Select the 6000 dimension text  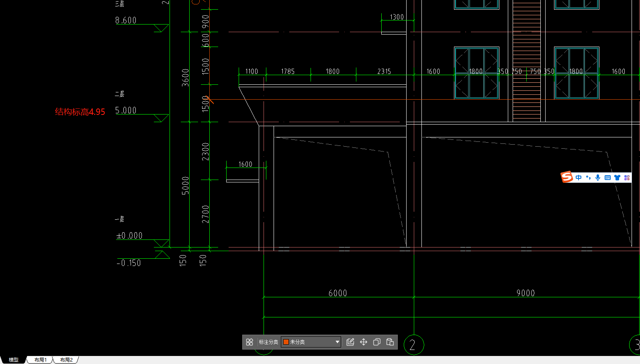point(338,293)
